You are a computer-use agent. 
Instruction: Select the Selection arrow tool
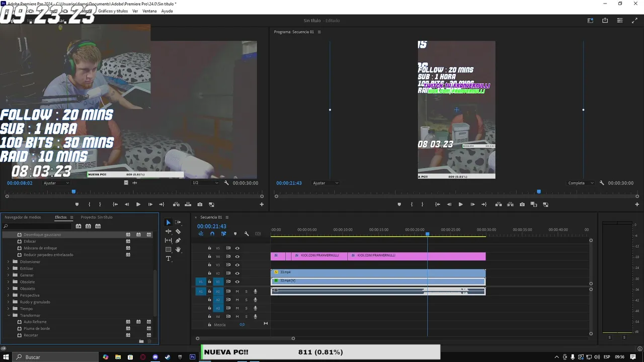click(168, 222)
